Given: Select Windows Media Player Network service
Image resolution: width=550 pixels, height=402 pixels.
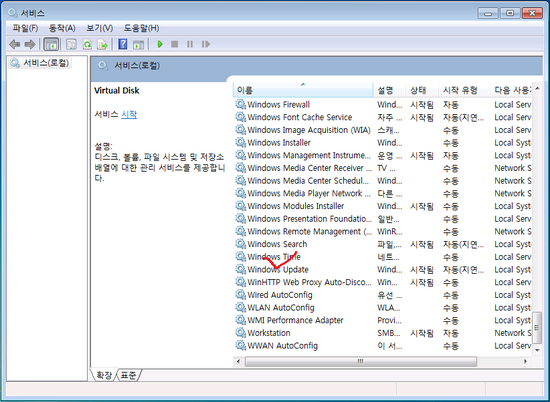Looking at the screenshot, I should coord(309,193).
